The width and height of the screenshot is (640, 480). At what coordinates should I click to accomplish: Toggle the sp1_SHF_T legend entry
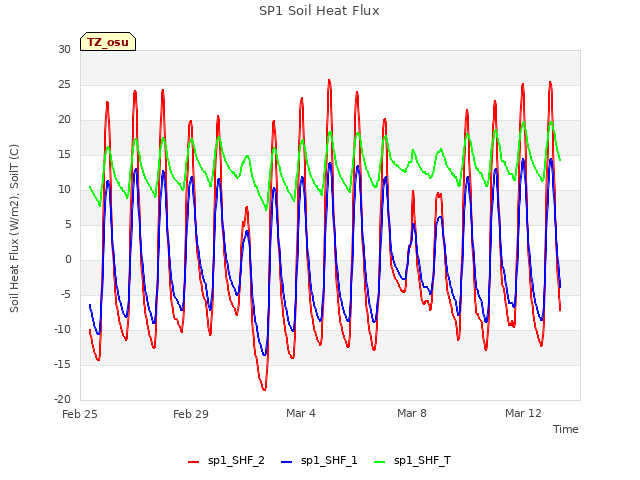[412, 460]
